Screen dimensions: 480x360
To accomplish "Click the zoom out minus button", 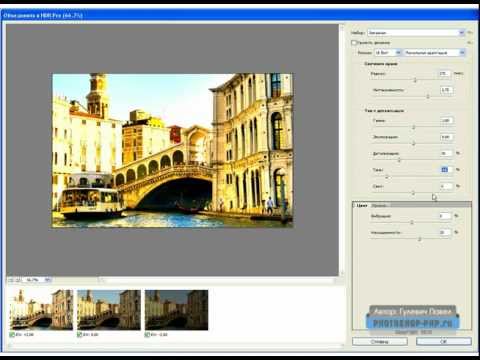I will (x=11, y=280).
